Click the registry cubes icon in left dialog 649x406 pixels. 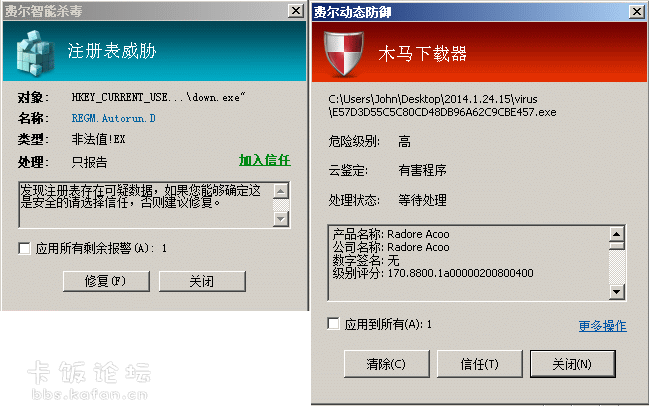coord(36,51)
